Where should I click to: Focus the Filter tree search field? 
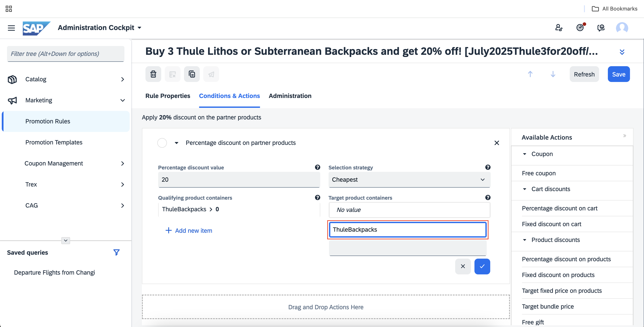click(x=66, y=53)
